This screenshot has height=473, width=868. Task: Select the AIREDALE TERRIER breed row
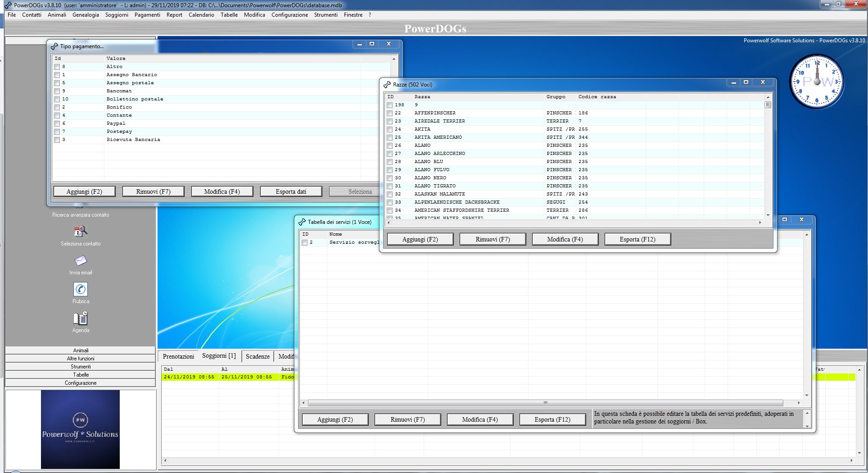click(x=575, y=121)
